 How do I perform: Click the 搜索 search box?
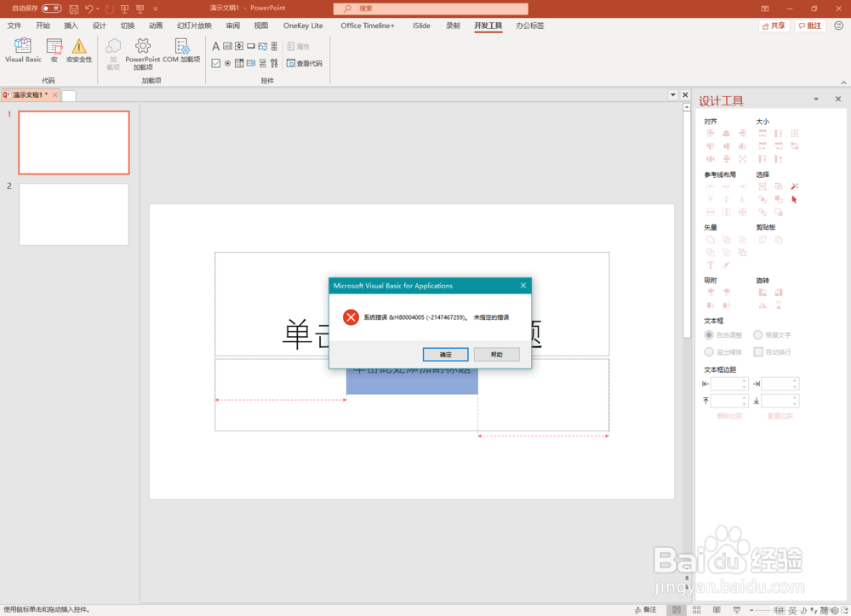431,9
